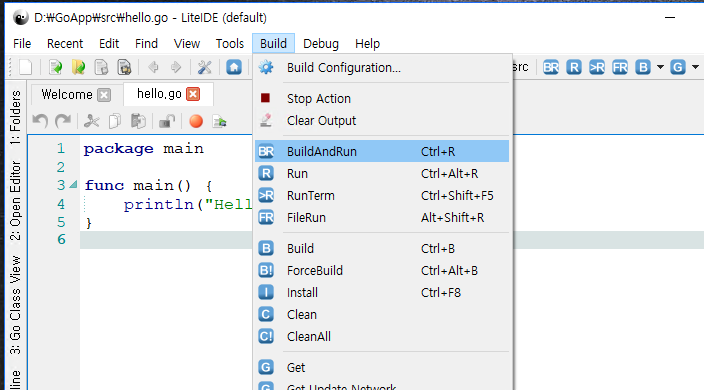Click line number 1 in the gutter
The image size is (704, 390).
pos(61,149)
